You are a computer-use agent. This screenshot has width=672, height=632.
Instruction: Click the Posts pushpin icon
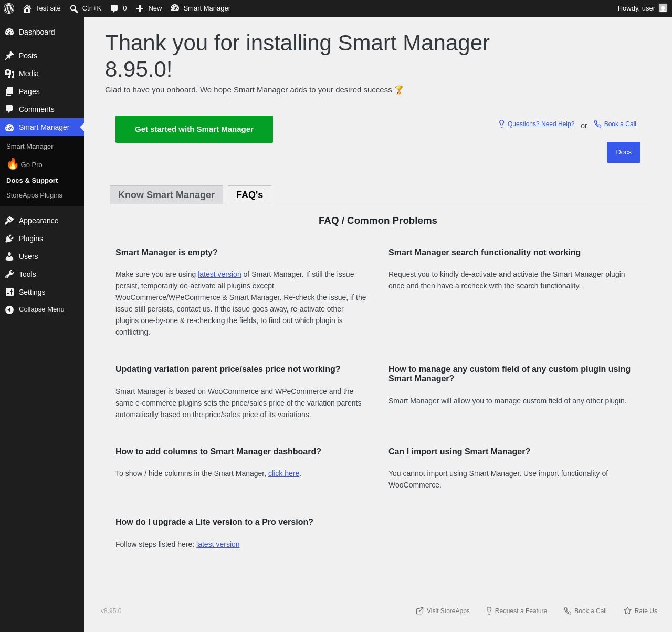9,56
